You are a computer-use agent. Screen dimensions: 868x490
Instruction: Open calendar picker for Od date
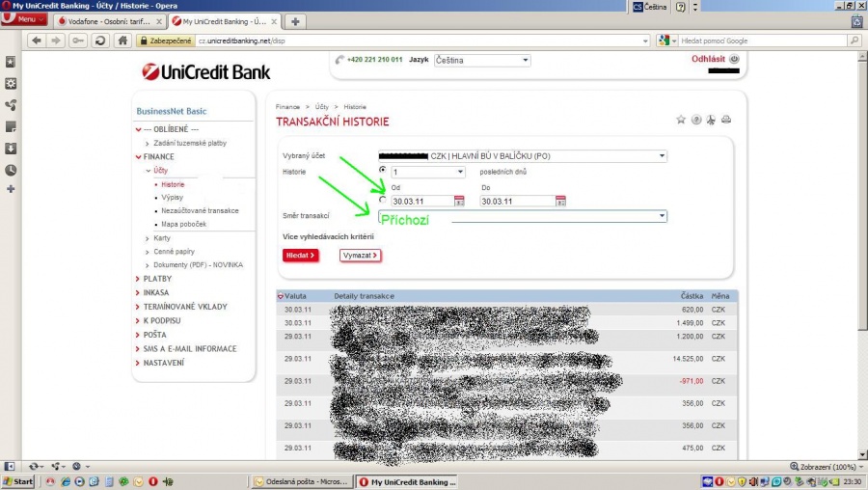point(459,201)
